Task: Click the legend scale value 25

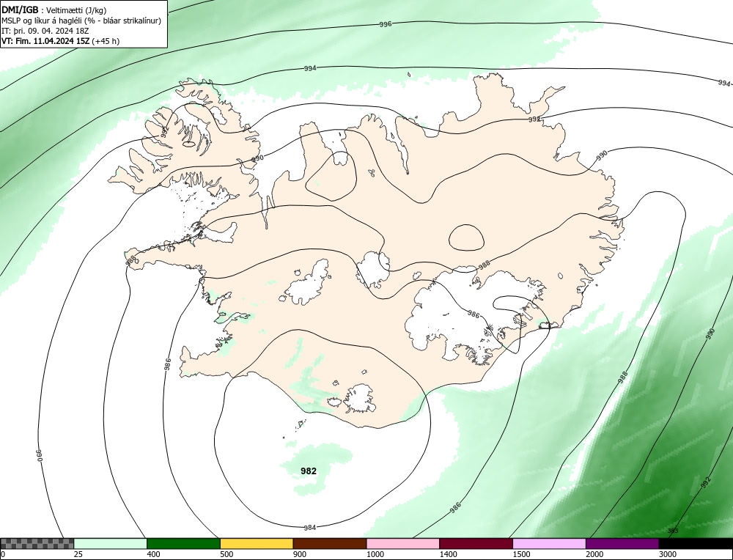Action: 78,554
